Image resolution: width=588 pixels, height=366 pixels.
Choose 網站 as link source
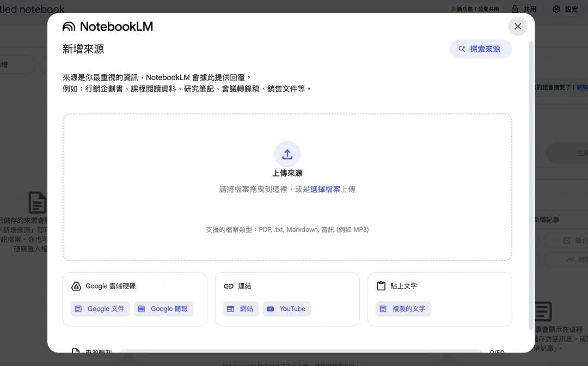click(x=241, y=309)
